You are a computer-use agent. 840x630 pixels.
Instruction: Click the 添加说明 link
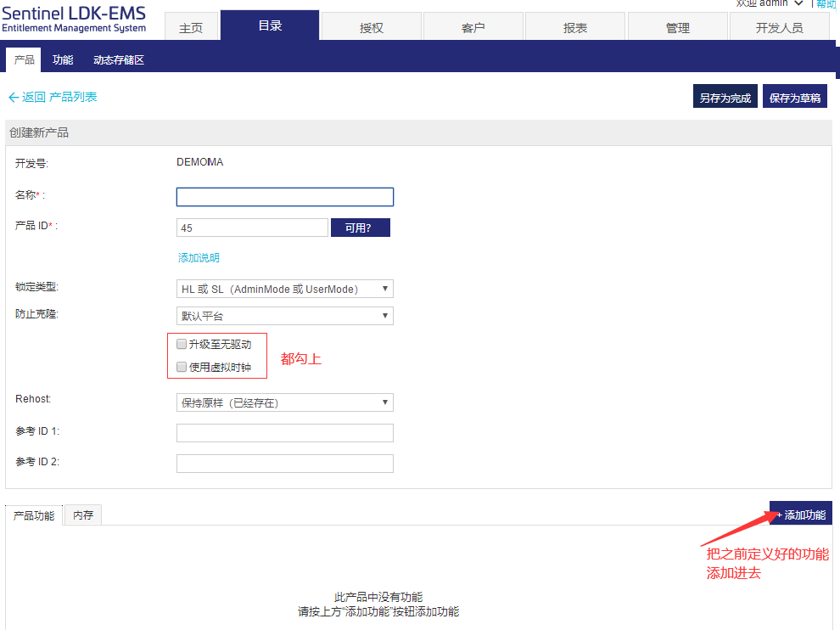pyautogui.click(x=199, y=257)
